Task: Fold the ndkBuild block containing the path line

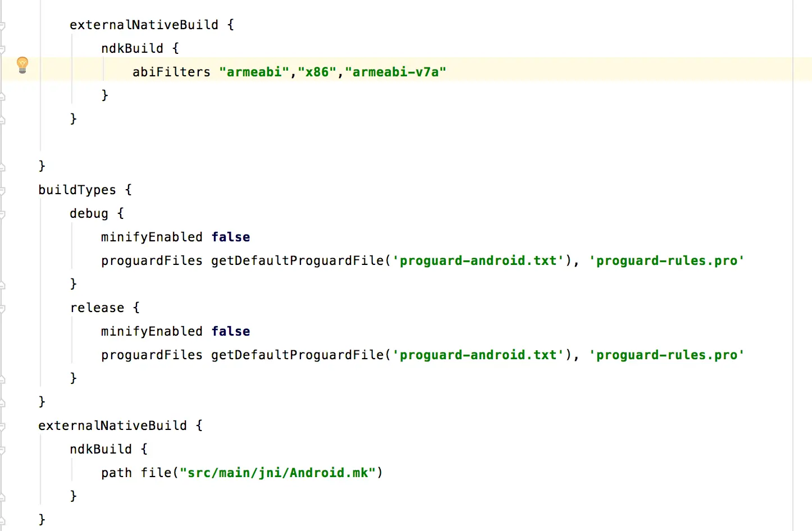Action: click(2, 450)
